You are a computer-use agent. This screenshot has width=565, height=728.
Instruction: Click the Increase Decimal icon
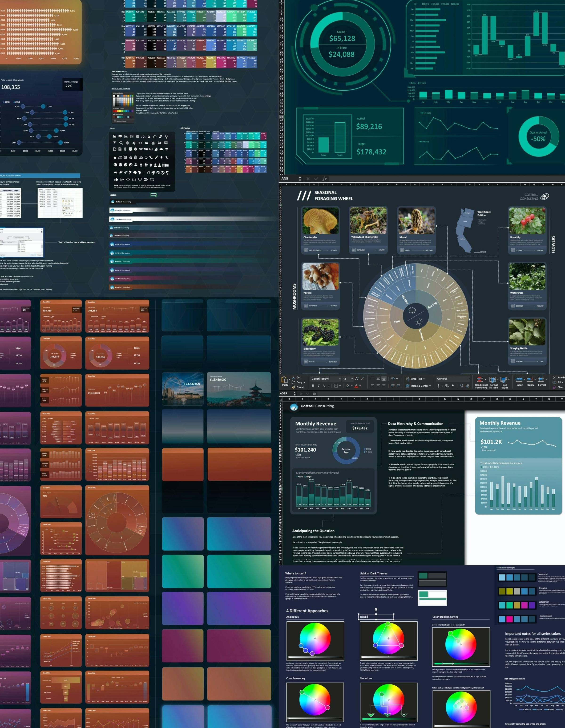[462, 386]
